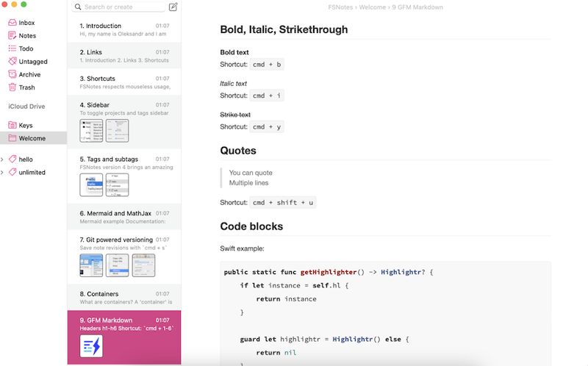Open the 3. Shortcuts note
Viewport: 588px width, 366px height.
tap(124, 82)
